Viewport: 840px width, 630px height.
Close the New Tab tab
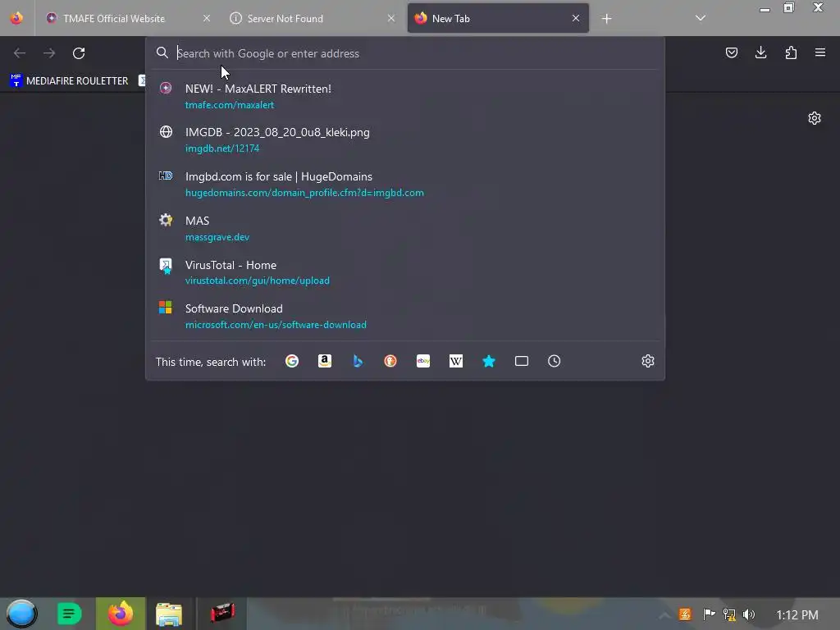pos(576,18)
